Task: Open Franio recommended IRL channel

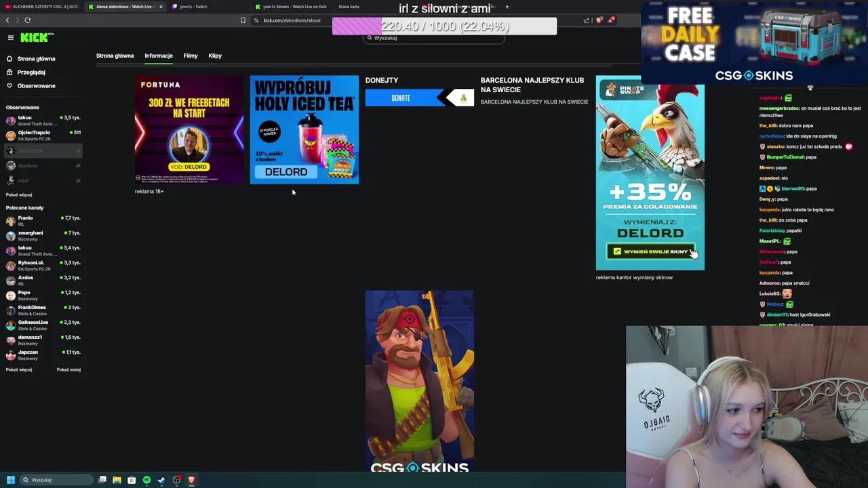Action: tap(43, 221)
